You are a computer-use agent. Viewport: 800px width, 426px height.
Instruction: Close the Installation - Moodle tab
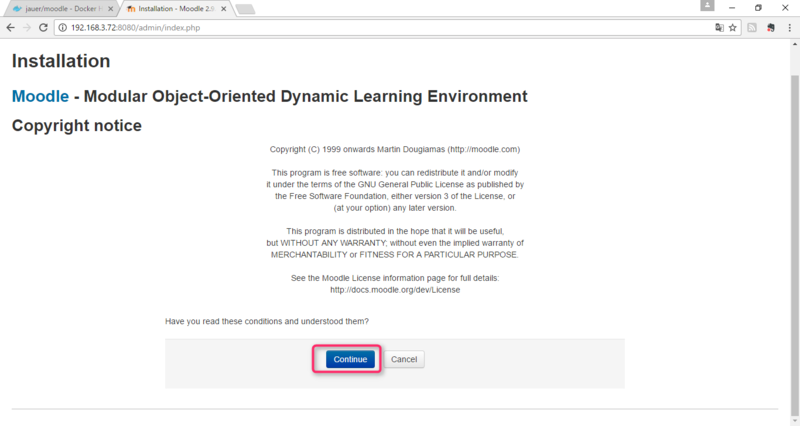tap(223, 9)
